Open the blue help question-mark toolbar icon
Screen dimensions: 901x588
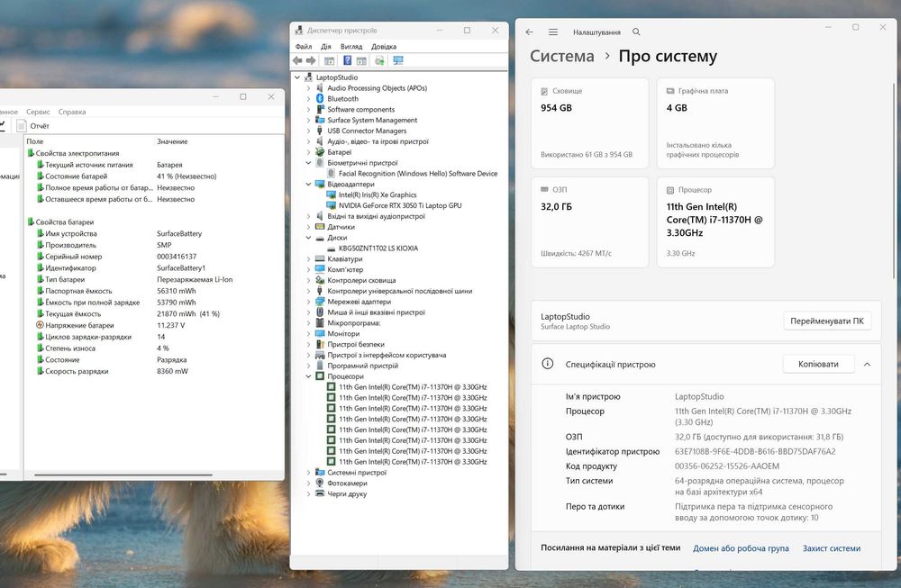(x=347, y=60)
